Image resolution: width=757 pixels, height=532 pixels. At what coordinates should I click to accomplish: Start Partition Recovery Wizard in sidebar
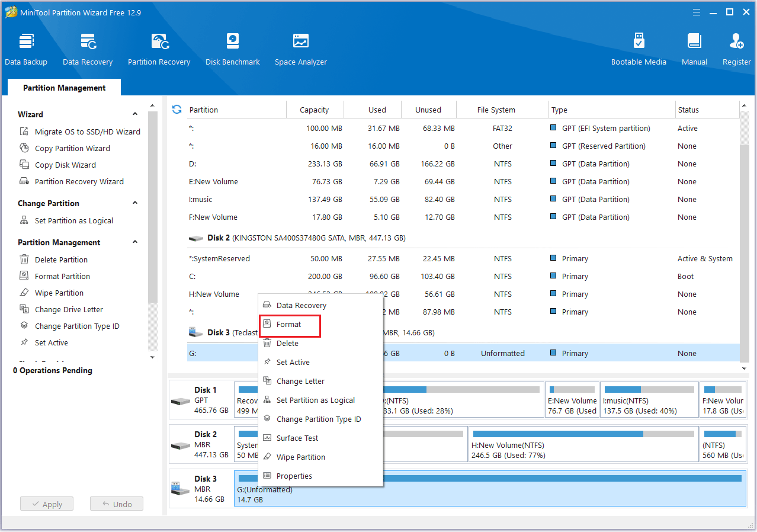[72, 181]
